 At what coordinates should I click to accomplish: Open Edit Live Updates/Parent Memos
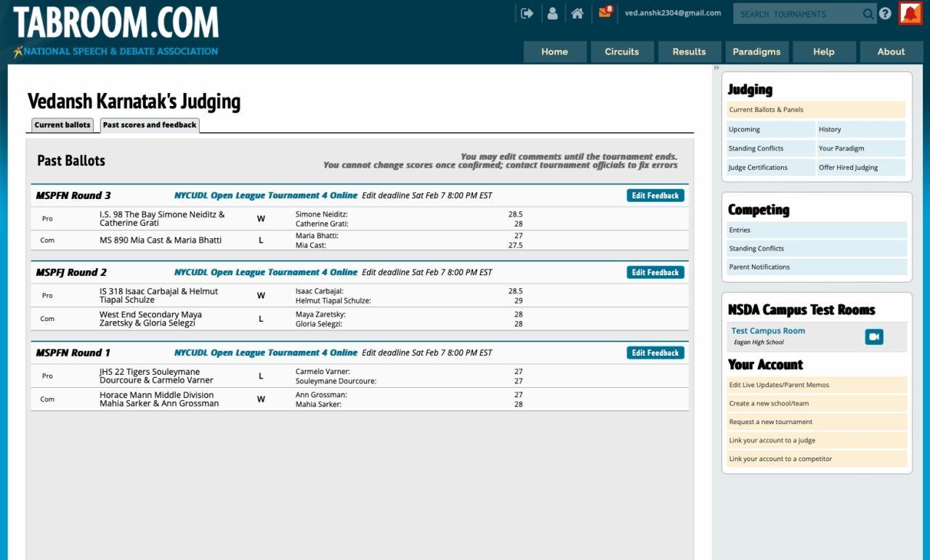[817, 385]
